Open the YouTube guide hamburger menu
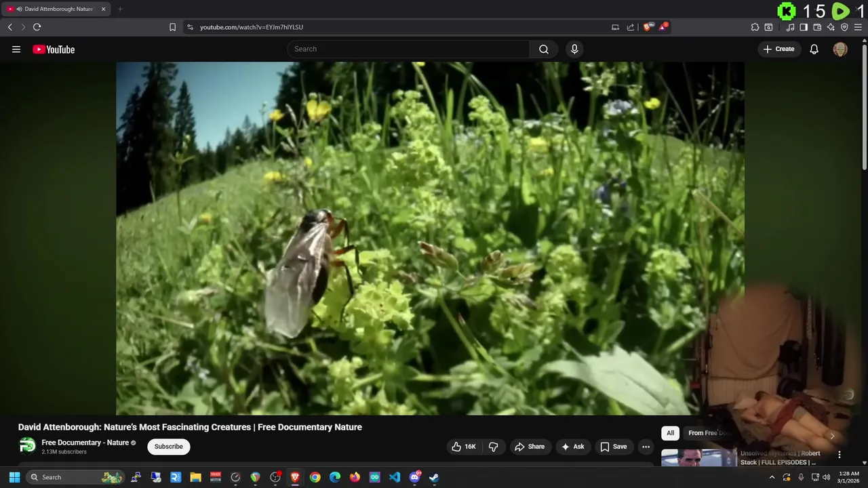Viewport: 868px width, 488px height. pos(16,49)
